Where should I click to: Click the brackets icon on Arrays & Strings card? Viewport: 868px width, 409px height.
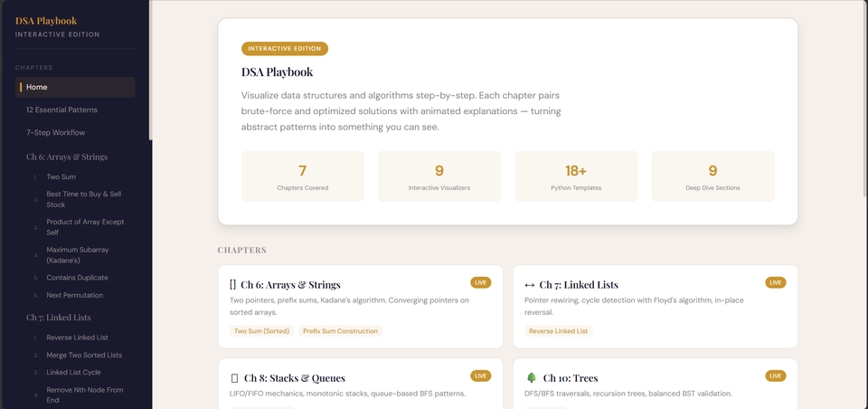232,285
